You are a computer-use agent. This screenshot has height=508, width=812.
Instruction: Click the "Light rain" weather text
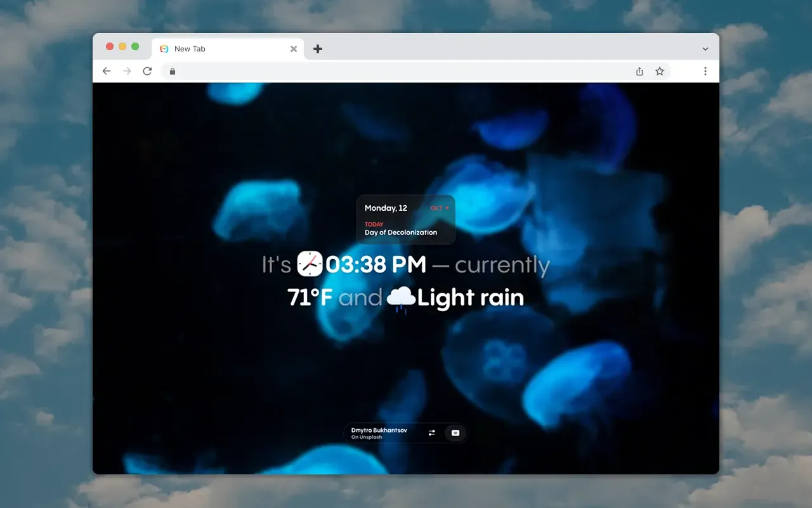click(x=471, y=298)
